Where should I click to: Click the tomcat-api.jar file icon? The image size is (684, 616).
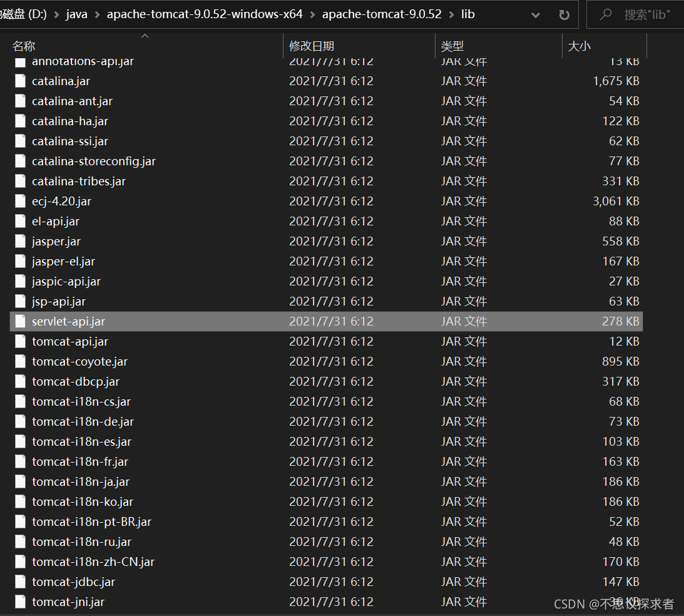[20, 342]
